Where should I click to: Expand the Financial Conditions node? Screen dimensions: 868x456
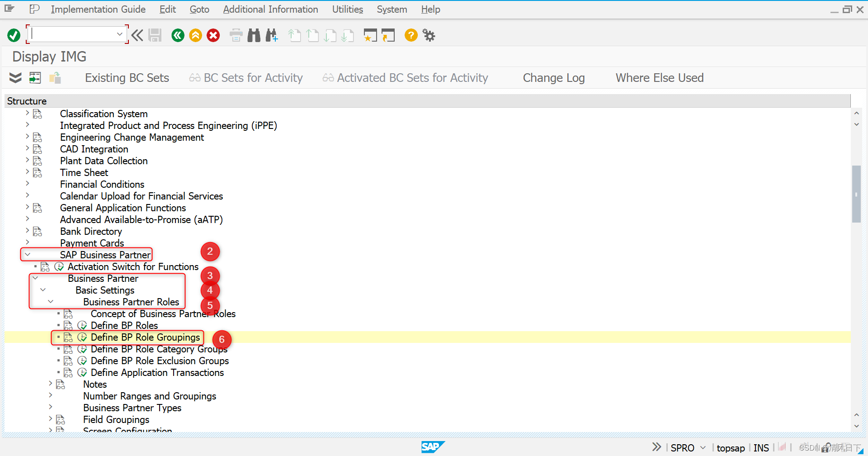tap(28, 184)
